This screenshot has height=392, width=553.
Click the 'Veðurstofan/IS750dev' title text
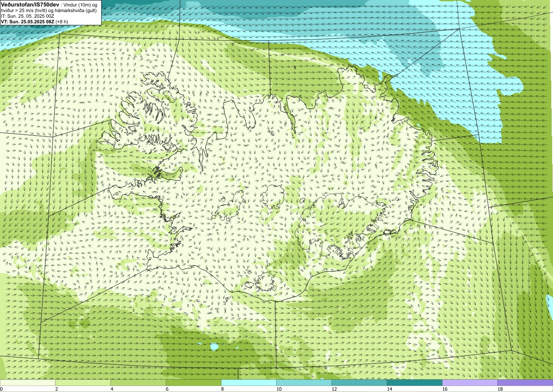coord(30,4)
